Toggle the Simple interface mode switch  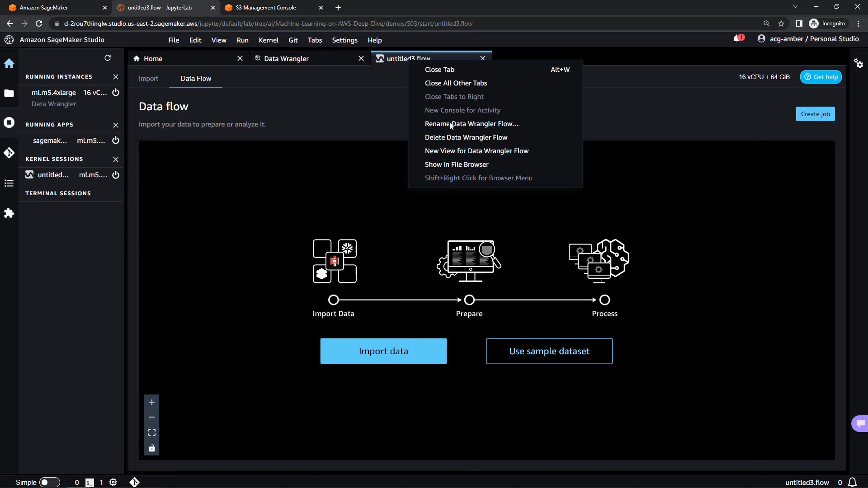[49, 482]
